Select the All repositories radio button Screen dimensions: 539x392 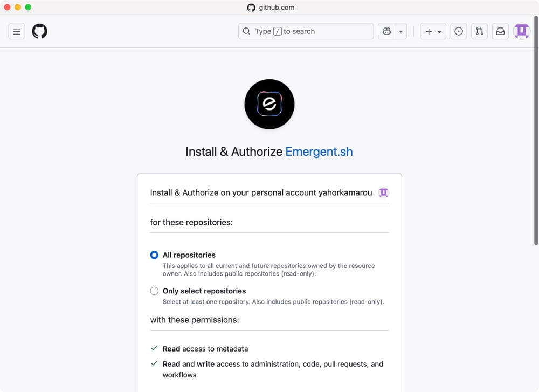click(x=154, y=255)
